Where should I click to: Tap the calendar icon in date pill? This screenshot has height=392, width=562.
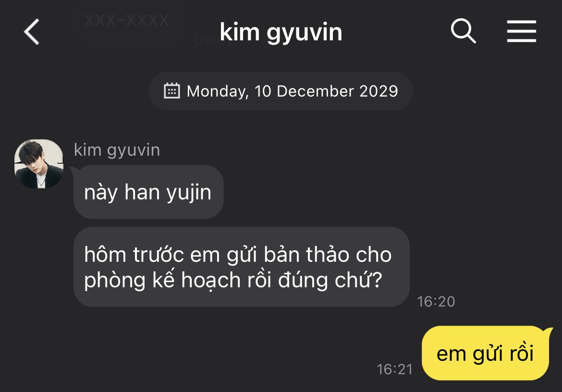(171, 91)
